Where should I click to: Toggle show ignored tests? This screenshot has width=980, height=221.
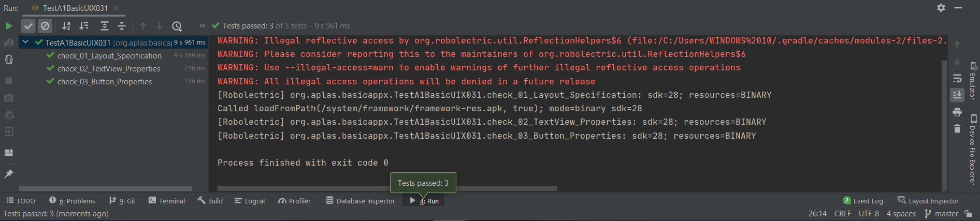[45, 26]
